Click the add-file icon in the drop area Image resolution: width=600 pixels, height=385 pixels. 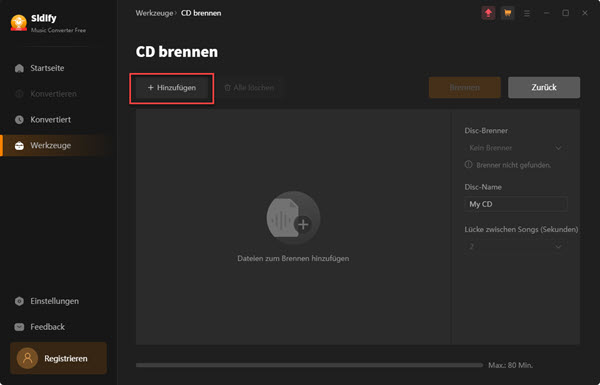293,218
